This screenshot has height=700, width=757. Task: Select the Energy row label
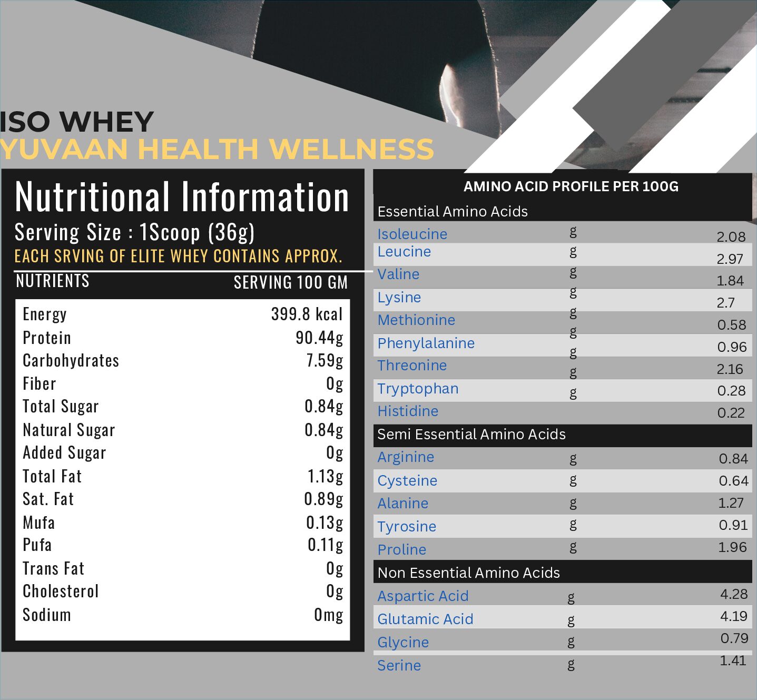pos(45,314)
